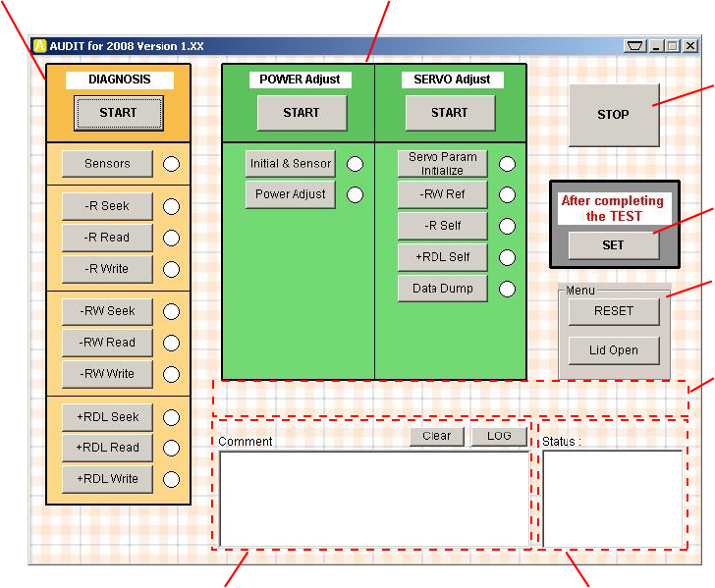Click the Initial & Sensor button
The width and height of the screenshot is (715, 588).
[291, 164]
